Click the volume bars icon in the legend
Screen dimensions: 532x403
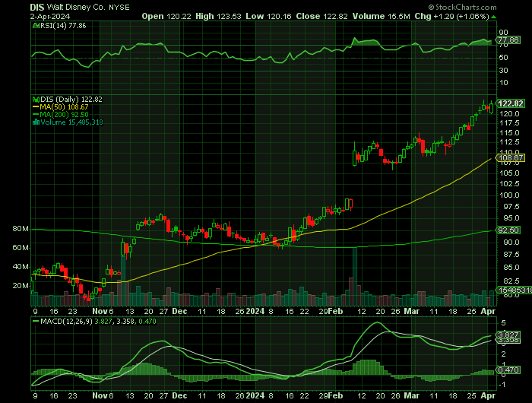[x=36, y=122]
